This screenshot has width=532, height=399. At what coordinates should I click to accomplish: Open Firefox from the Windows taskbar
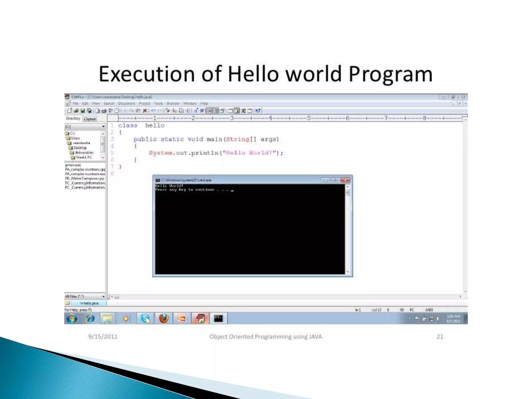[x=164, y=318]
